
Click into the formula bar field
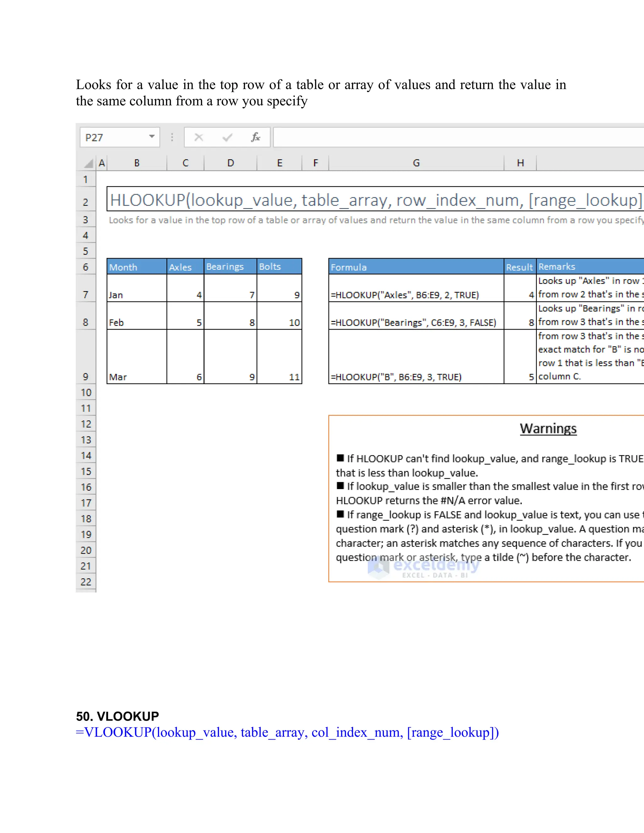(458, 137)
